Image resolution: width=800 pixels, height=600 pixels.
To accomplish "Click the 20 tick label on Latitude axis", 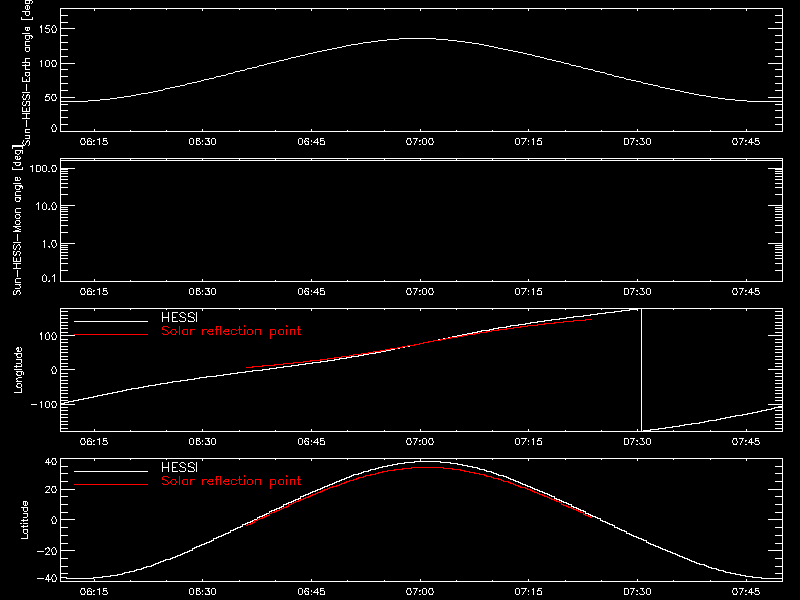I will pyautogui.click(x=51, y=490).
